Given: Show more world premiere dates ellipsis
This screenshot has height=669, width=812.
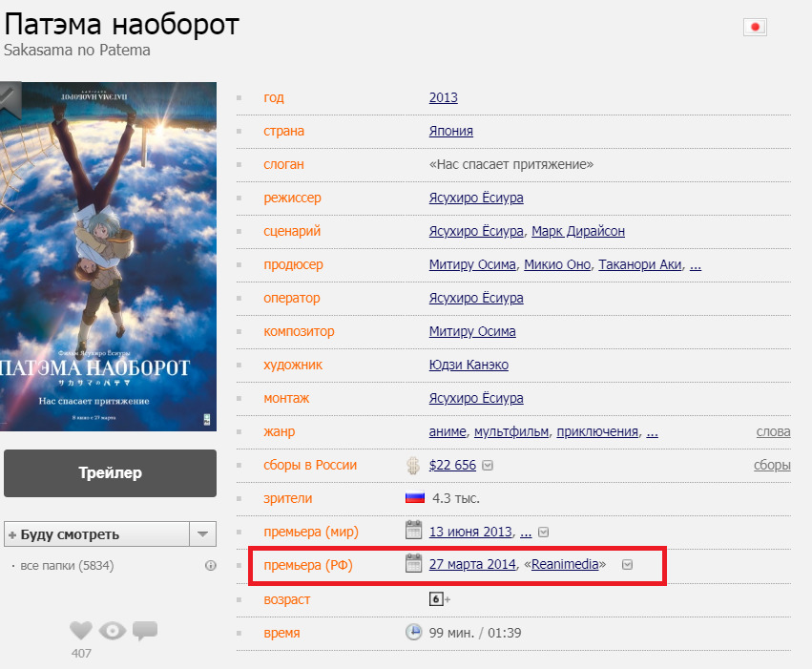Looking at the screenshot, I should click(526, 533).
